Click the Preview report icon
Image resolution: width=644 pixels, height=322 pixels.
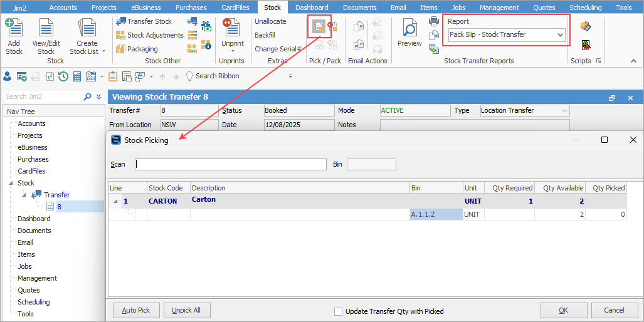point(409,33)
